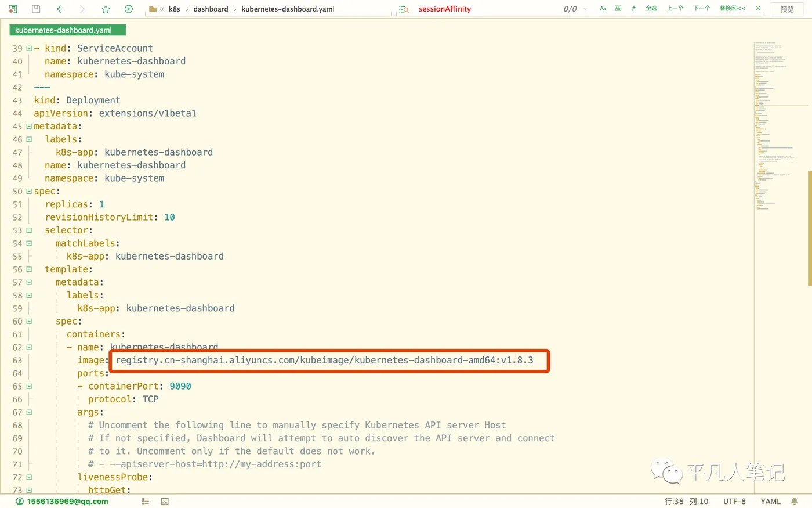Collapse the fold at line 57

(29, 282)
